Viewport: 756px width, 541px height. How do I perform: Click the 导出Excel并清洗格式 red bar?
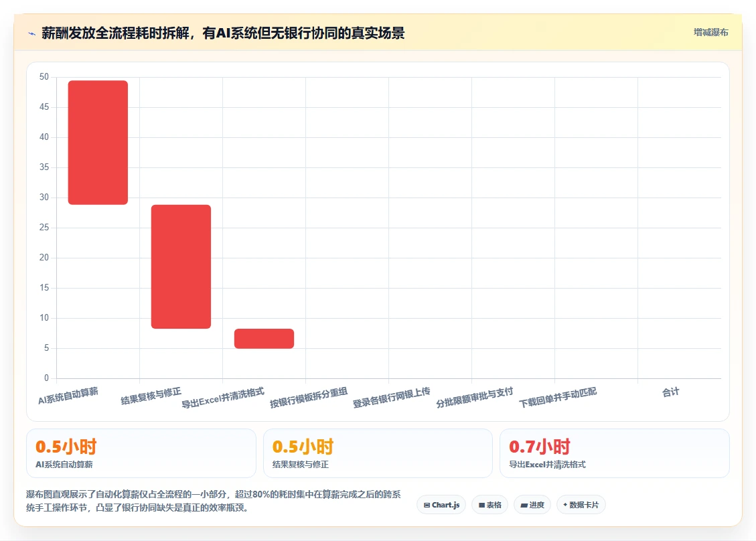pyautogui.click(x=264, y=339)
